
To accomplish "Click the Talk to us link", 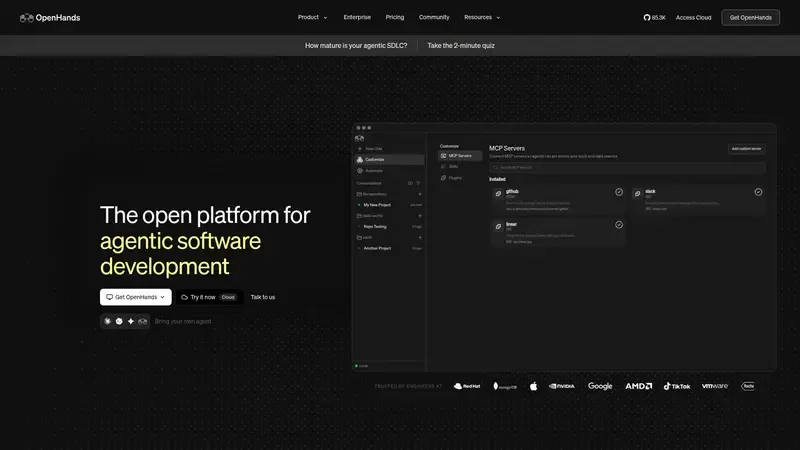I will point(263,297).
